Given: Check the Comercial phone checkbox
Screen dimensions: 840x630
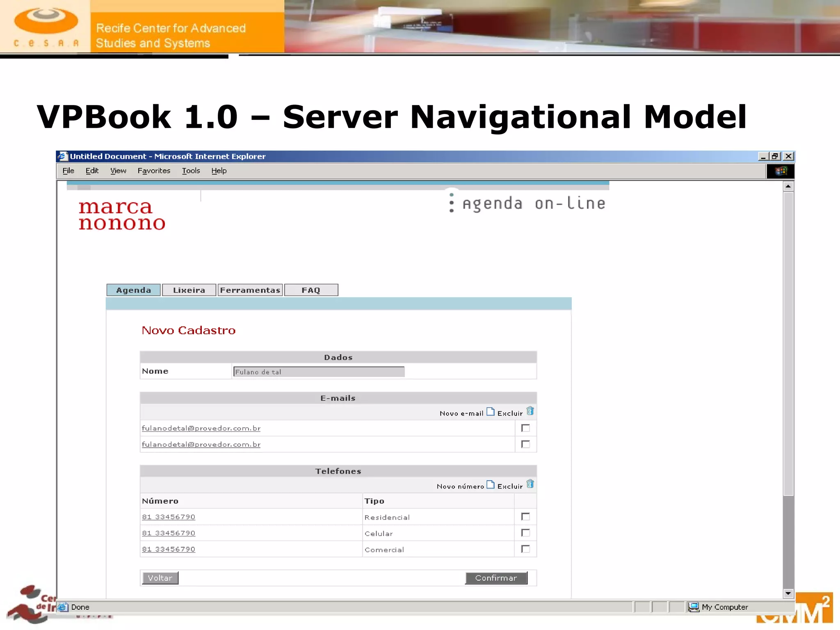Looking at the screenshot, I should 525,549.
